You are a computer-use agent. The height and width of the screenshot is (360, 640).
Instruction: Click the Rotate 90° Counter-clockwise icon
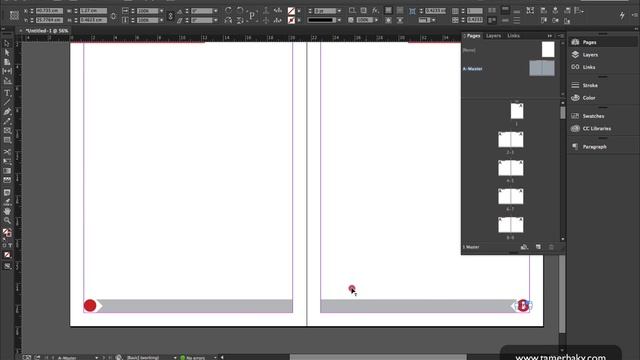coord(240,11)
